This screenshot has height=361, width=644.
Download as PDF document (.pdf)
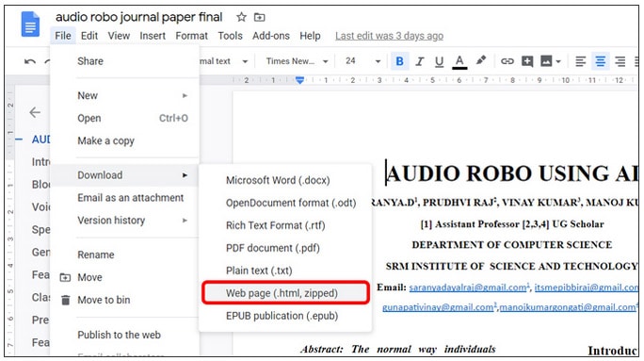point(285,248)
